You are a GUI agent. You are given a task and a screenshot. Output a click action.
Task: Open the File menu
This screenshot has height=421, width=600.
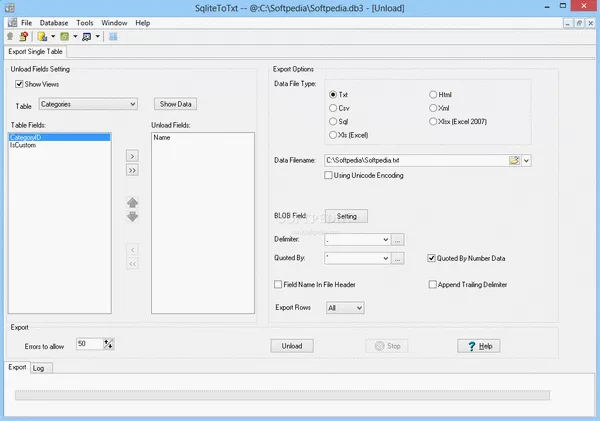pos(26,23)
